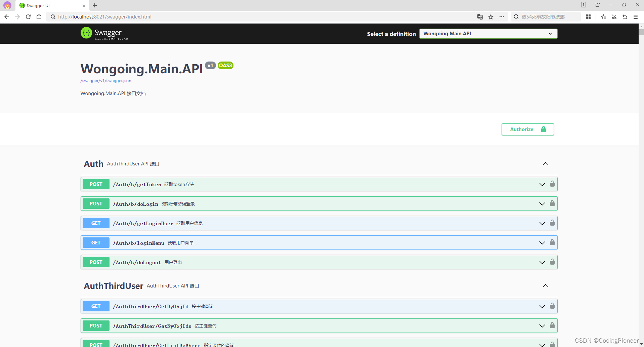Click the translate page icon
Image resolution: width=644 pixels, height=347 pixels.
pyautogui.click(x=480, y=17)
